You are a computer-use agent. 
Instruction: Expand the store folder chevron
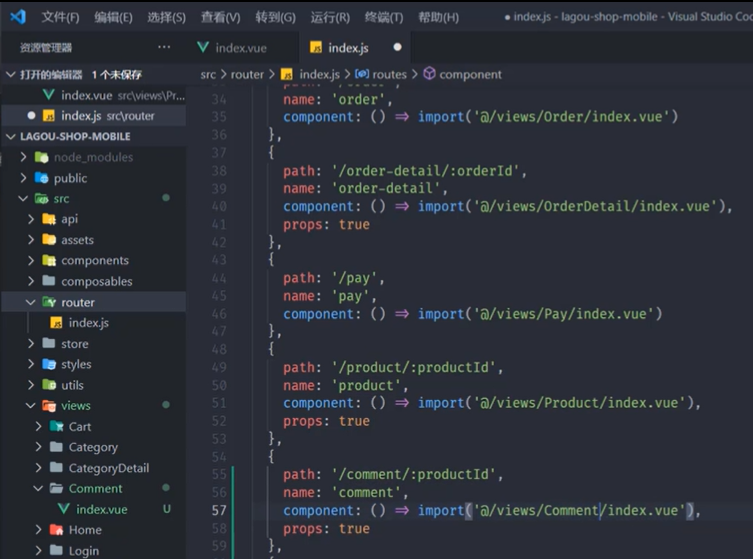click(x=31, y=343)
